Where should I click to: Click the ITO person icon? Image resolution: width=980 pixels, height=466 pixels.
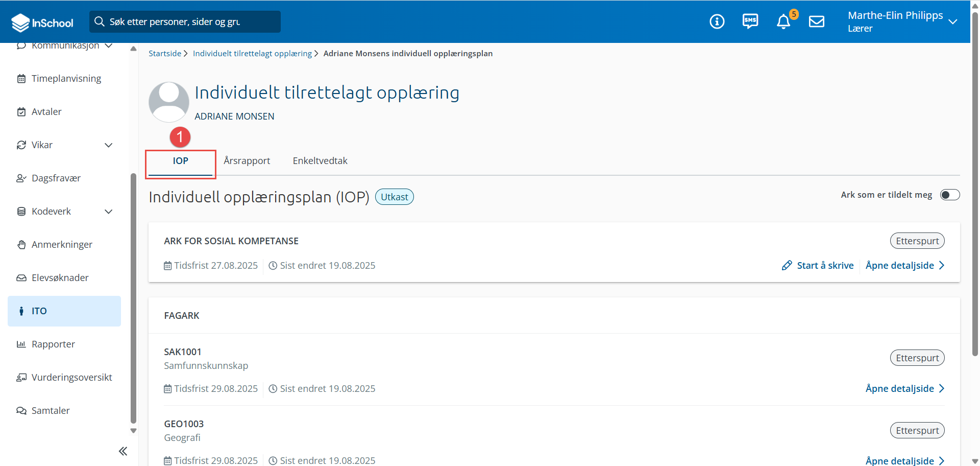[x=21, y=311]
